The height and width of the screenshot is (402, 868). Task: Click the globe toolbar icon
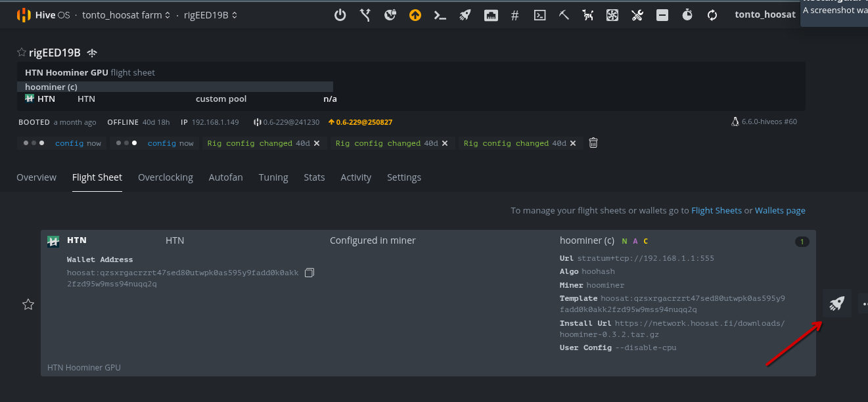(390, 14)
